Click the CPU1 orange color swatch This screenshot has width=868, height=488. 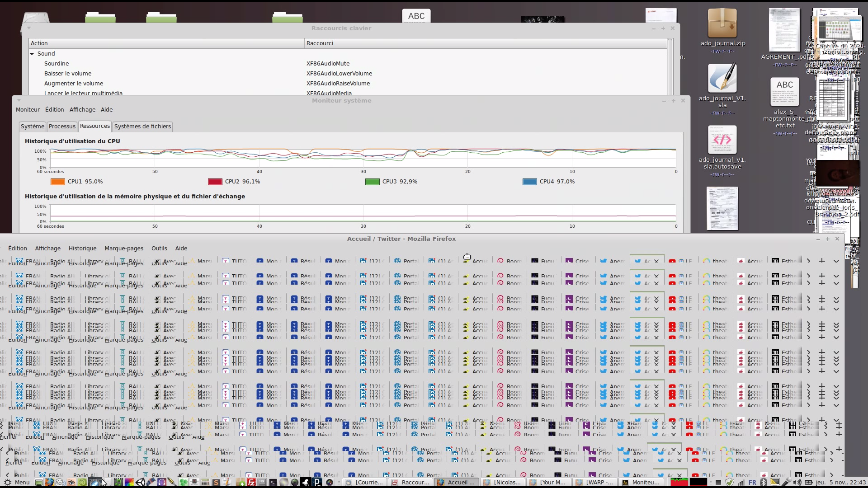tap(58, 182)
